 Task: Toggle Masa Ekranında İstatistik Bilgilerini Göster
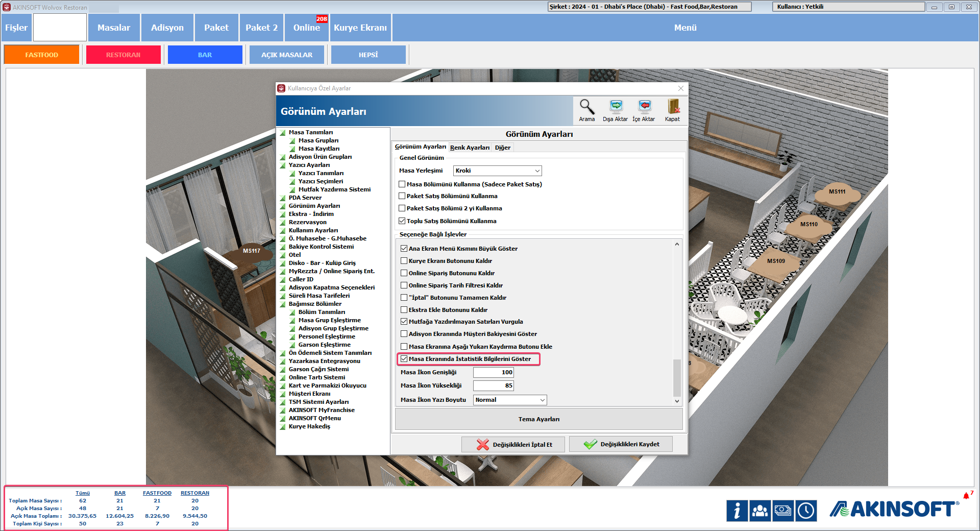tap(404, 359)
